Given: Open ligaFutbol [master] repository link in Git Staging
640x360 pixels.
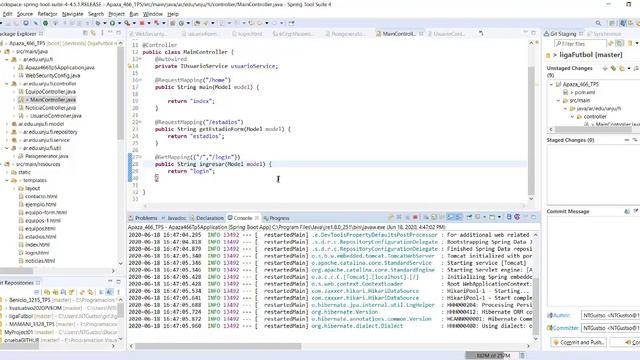Looking at the screenshot, I should click(x=591, y=55).
